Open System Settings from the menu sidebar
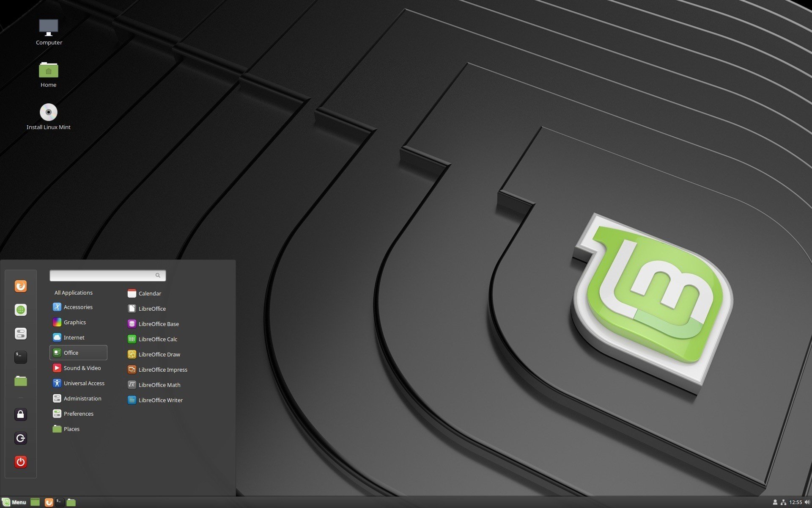812x508 pixels. coord(20,333)
